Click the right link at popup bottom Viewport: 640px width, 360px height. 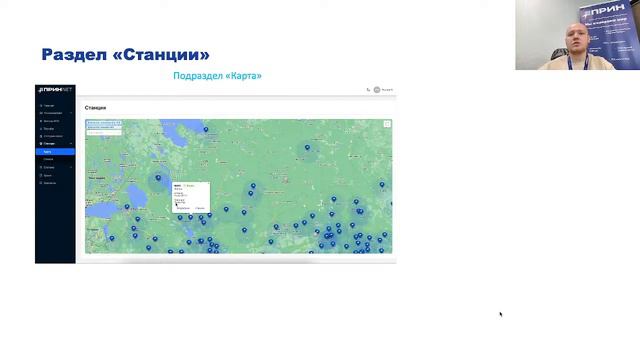coord(200,208)
